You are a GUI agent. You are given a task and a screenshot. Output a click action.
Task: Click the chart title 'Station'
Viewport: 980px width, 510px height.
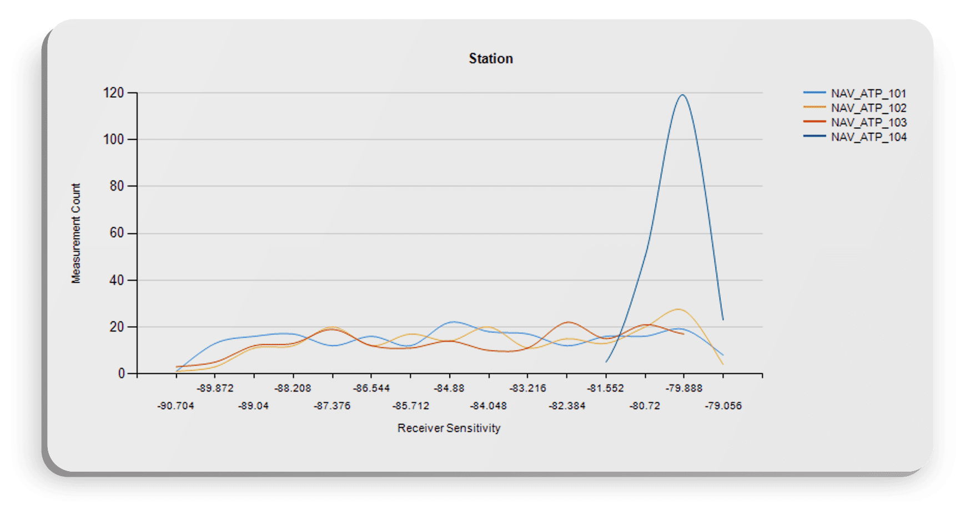coord(490,59)
